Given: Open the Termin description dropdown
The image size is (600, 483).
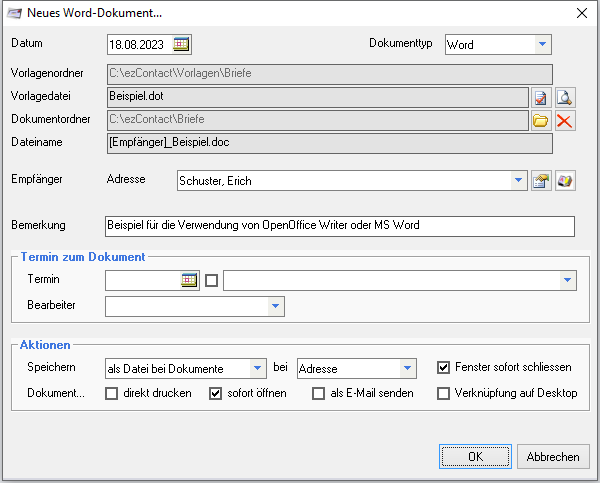Looking at the screenshot, I should tap(567, 281).
